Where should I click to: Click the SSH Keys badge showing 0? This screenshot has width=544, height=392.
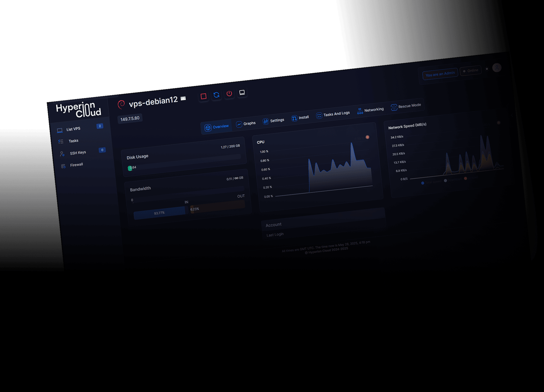[x=102, y=150]
